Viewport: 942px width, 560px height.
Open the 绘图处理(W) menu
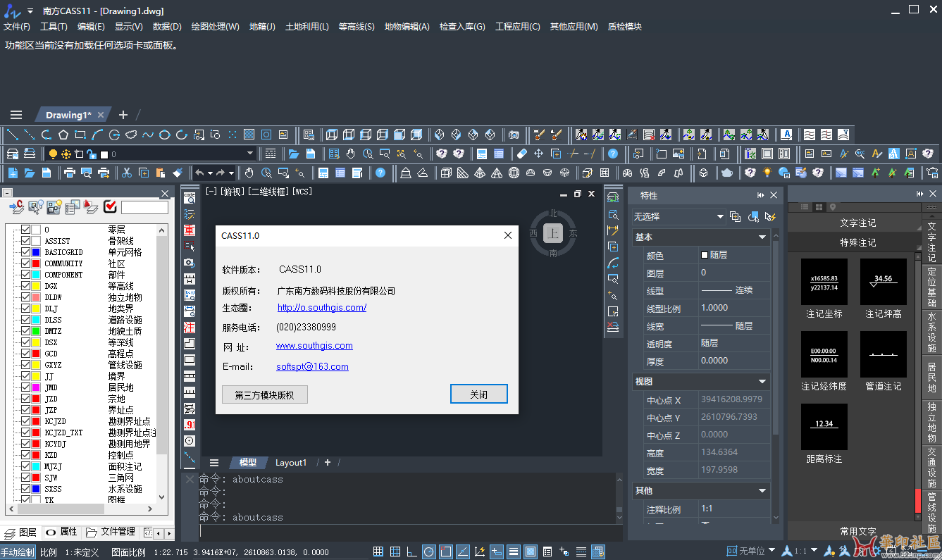pos(215,27)
